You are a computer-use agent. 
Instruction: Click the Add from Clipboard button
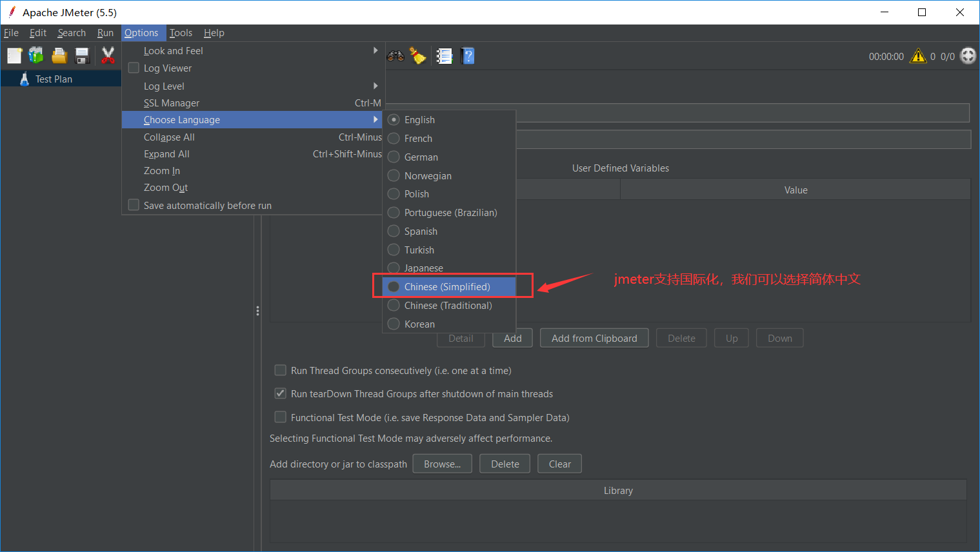coord(594,339)
